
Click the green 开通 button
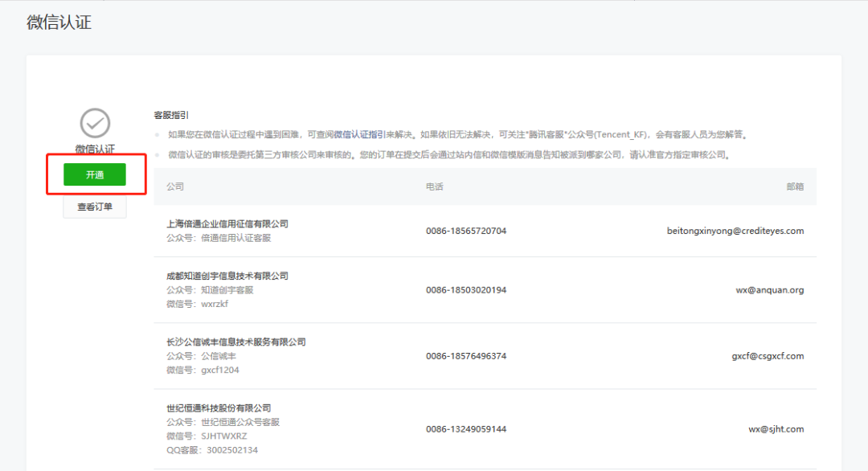95,175
